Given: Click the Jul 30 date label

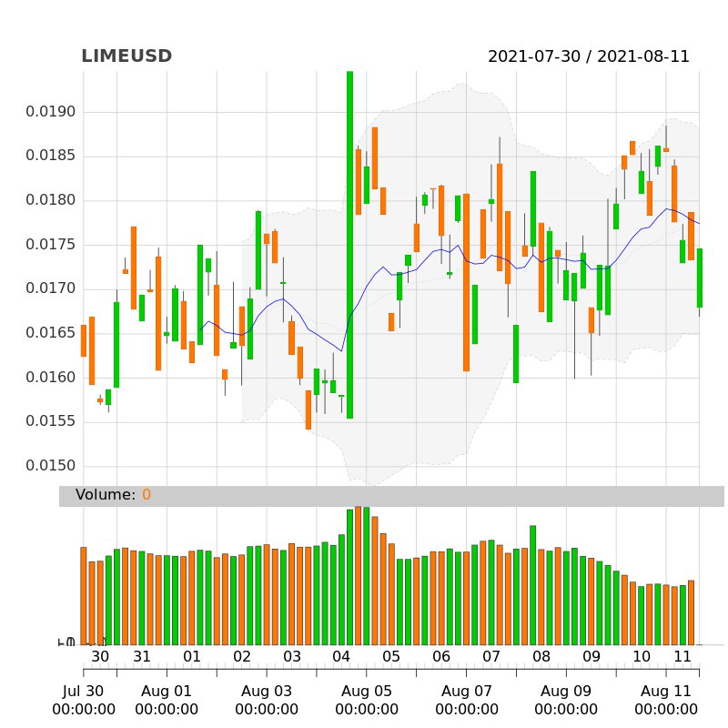Looking at the screenshot, I should [x=83, y=692].
